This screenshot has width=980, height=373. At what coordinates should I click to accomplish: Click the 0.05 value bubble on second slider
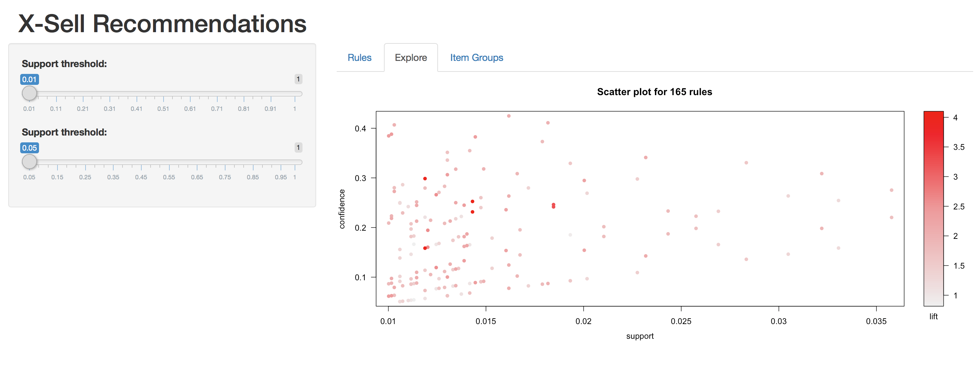(29, 148)
